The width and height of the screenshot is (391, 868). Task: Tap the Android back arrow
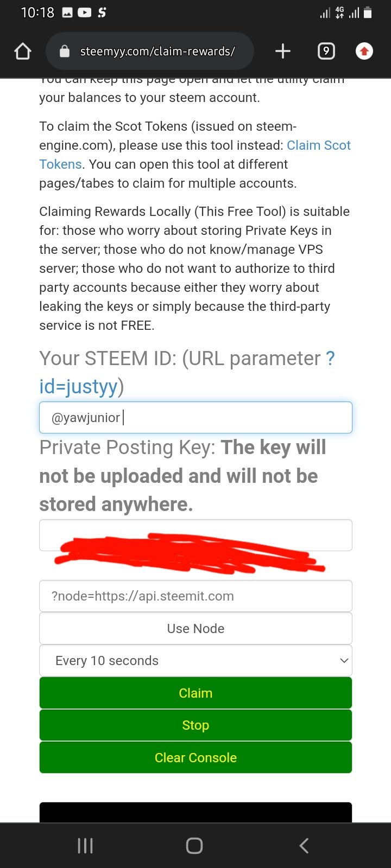pos(304,846)
